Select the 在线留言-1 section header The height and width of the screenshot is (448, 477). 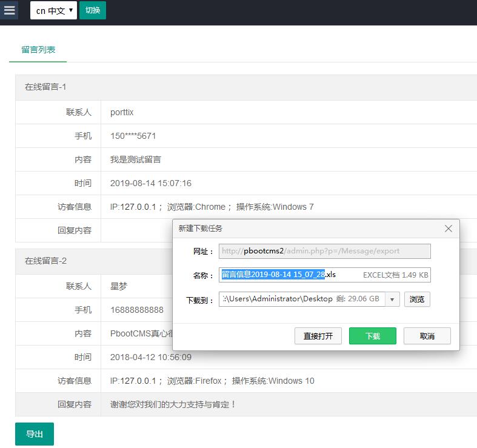coord(45,87)
